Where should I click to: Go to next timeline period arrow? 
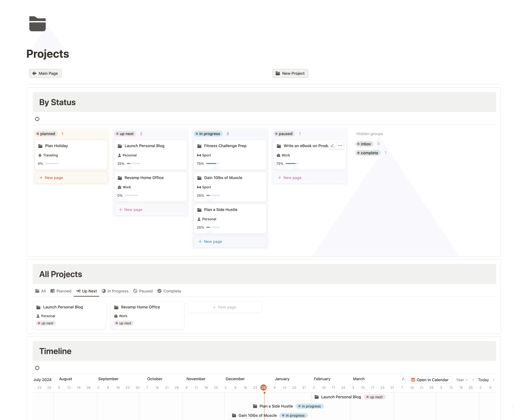(x=493, y=380)
